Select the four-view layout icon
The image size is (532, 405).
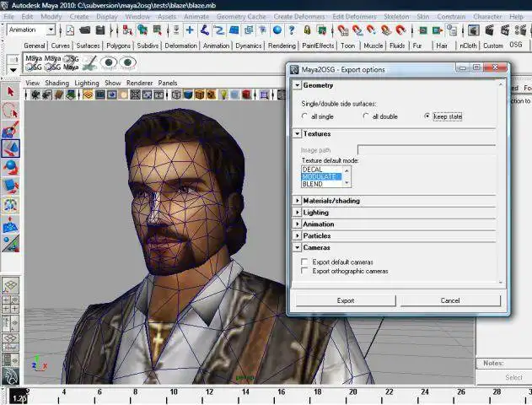[x=11, y=305]
